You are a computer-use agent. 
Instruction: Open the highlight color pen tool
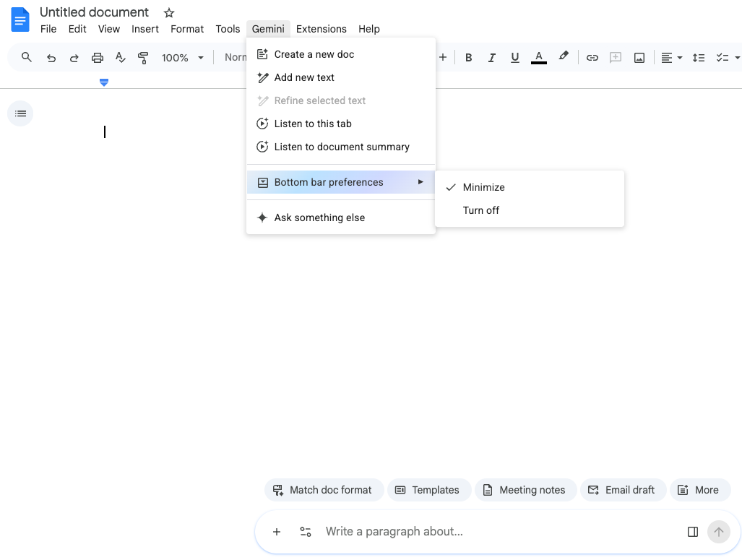click(x=563, y=57)
